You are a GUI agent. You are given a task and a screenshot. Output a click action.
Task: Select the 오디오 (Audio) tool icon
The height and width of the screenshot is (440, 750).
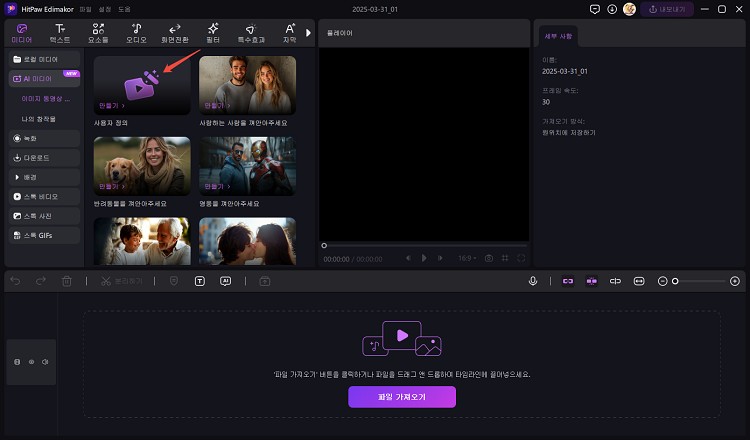[136, 33]
